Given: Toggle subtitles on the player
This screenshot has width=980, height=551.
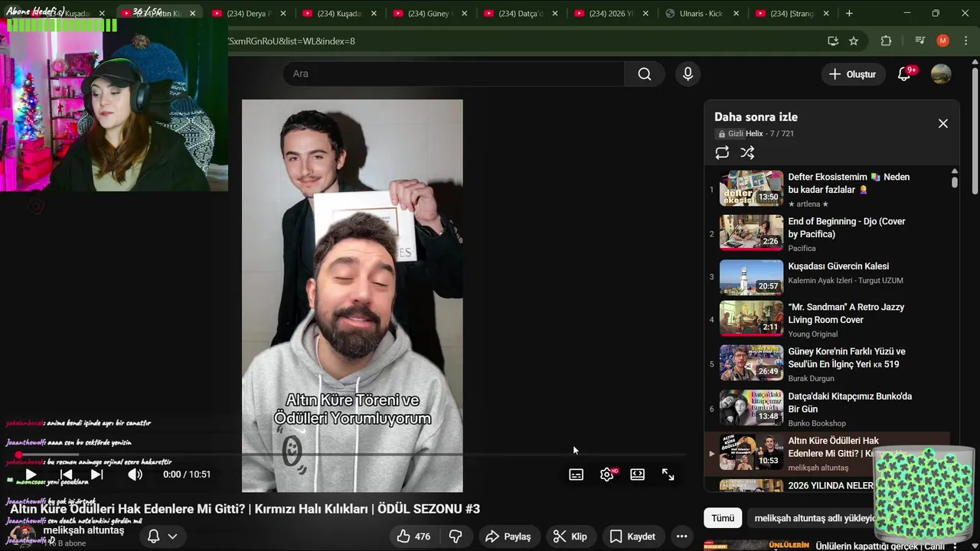Looking at the screenshot, I should tap(576, 474).
